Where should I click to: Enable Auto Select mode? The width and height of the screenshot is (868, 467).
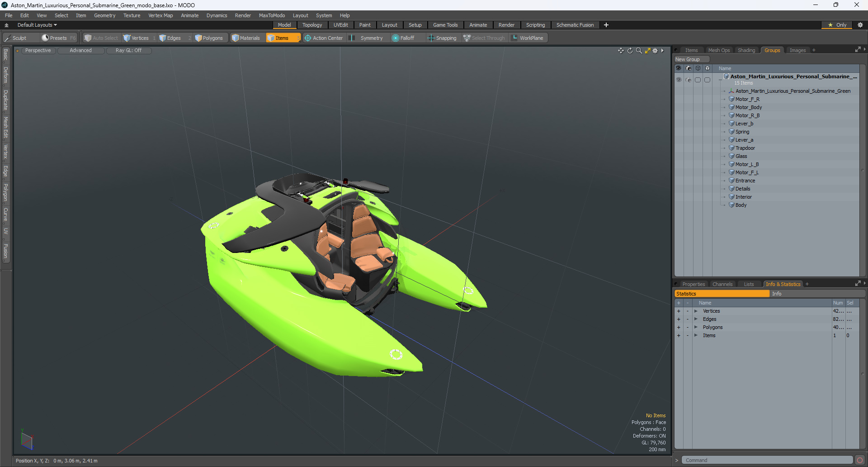(x=101, y=38)
